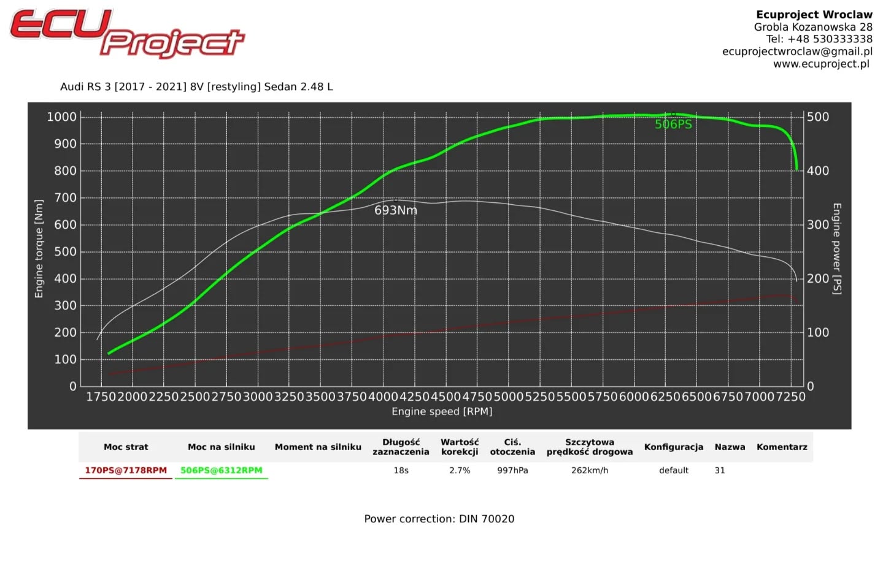Click the Ciś. otoczenia column header

point(512,447)
